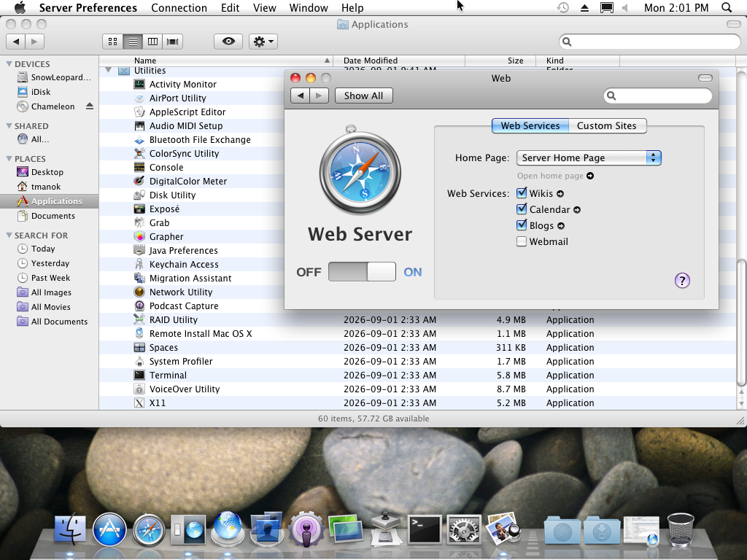Click the help question mark button
The height and width of the screenshot is (560, 747).
click(x=682, y=281)
